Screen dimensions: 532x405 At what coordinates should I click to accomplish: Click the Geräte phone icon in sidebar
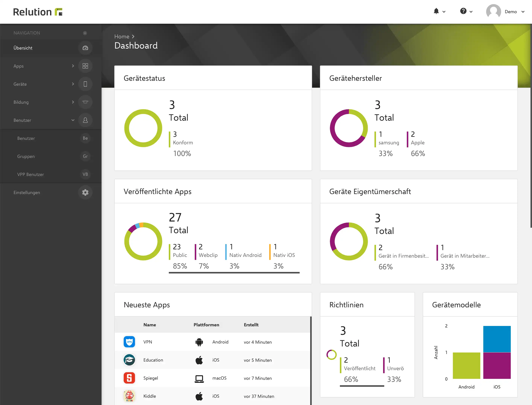(85, 84)
